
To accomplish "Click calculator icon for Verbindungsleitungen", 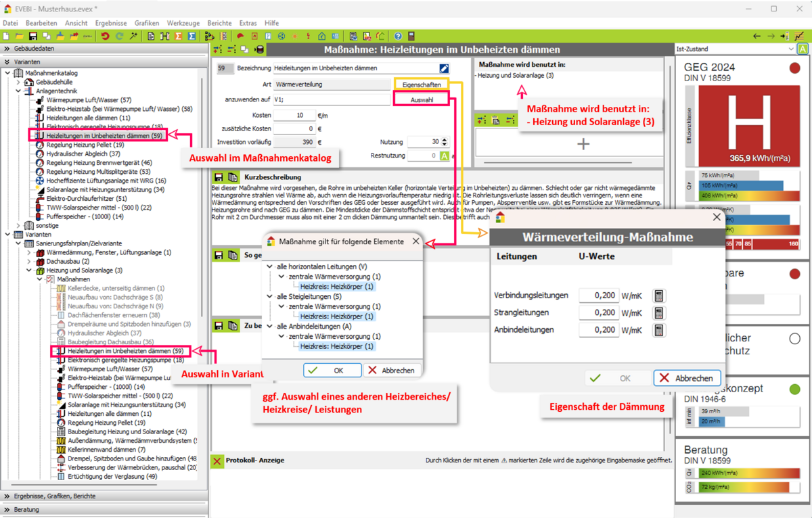I will (x=658, y=296).
